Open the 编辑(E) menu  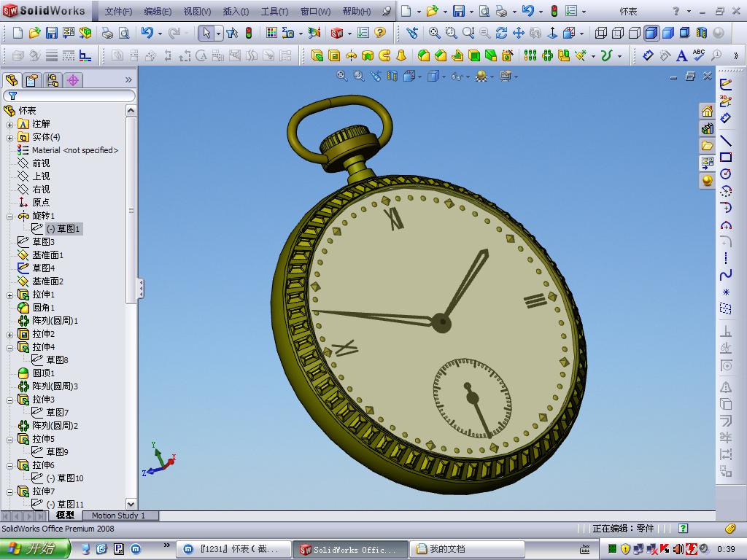click(x=158, y=12)
